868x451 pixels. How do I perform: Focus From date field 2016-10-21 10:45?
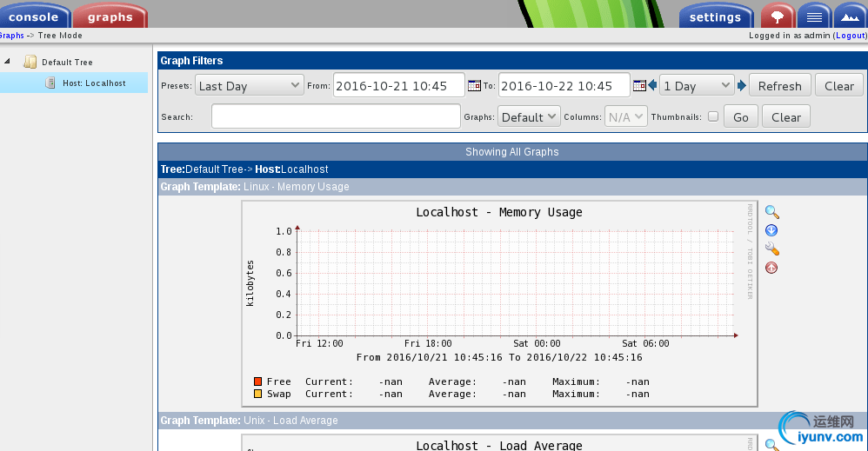[398, 85]
